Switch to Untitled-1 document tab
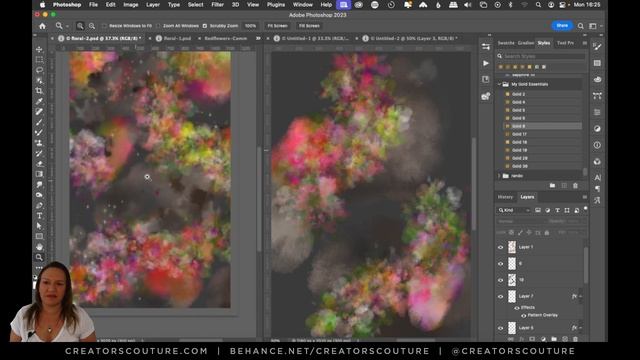This screenshot has width=640, height=360. (315, 38)
